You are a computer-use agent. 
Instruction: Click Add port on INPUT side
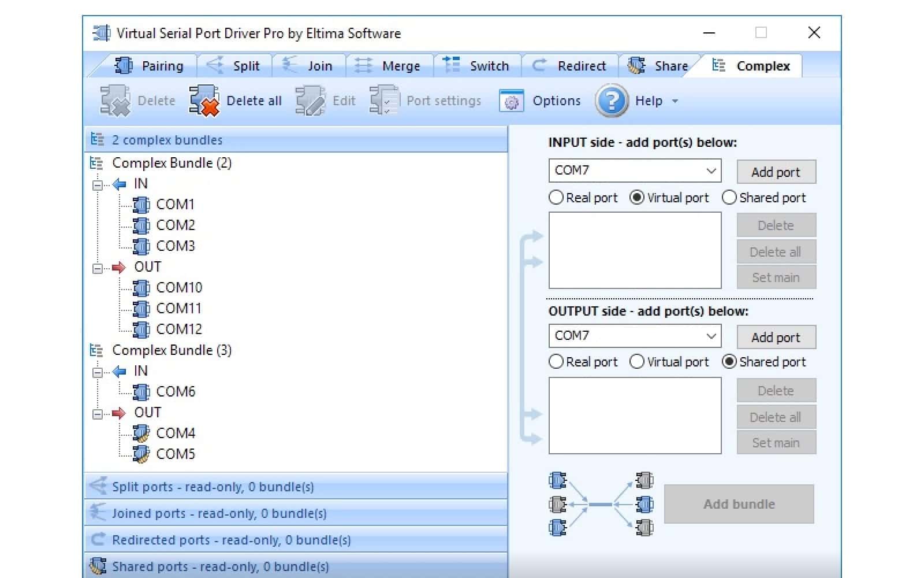point(776,172)
